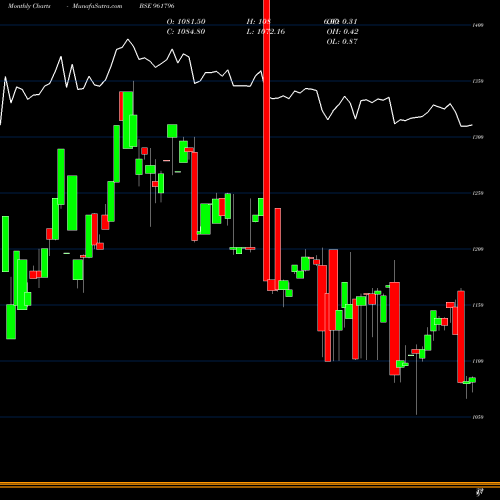Click the 1050 price axis label
Viewport: 500px width, 500px height.
478,417
